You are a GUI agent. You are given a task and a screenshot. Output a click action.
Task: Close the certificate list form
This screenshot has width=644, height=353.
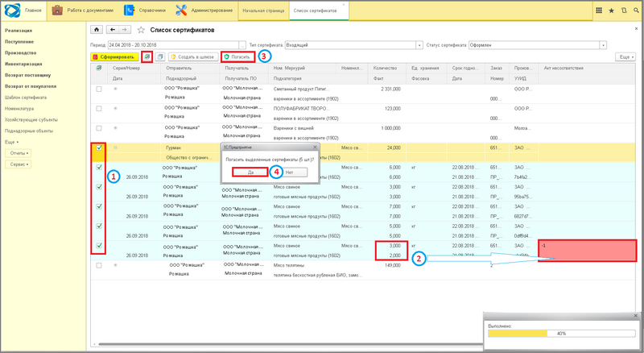click(636, 29)
